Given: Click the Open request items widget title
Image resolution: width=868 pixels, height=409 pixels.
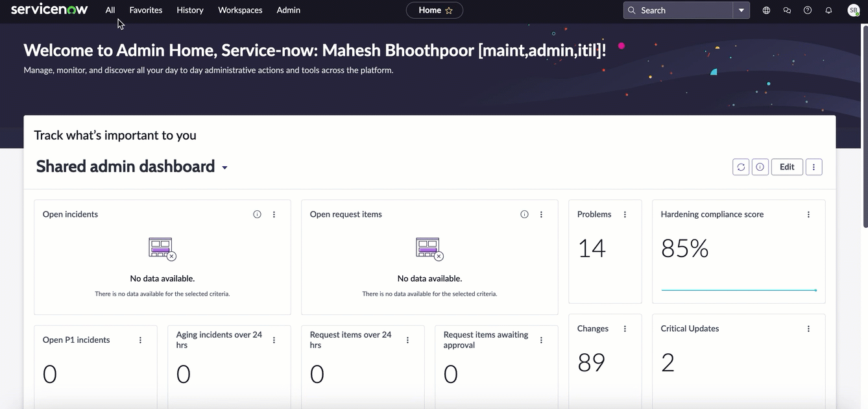Looking at the screenshot, I should pos(346,214).
